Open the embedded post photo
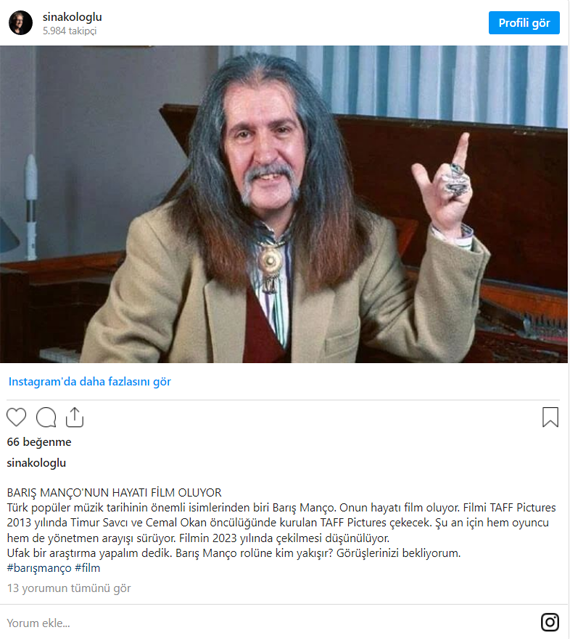The width and height of the screenshot is (570, 639). [284, 204]
